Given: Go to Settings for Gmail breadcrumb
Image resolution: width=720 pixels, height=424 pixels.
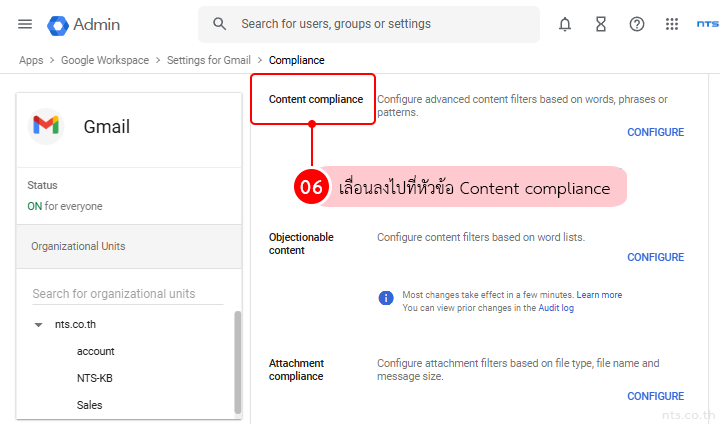Looking at the screenshot, I should pos(208,60).
